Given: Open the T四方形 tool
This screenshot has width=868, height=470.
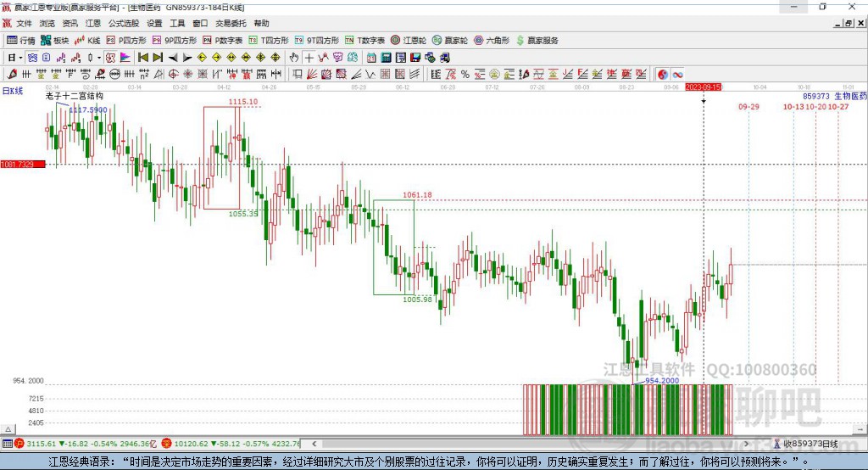Looking at the screenshot, I should [x=268, y=41].
